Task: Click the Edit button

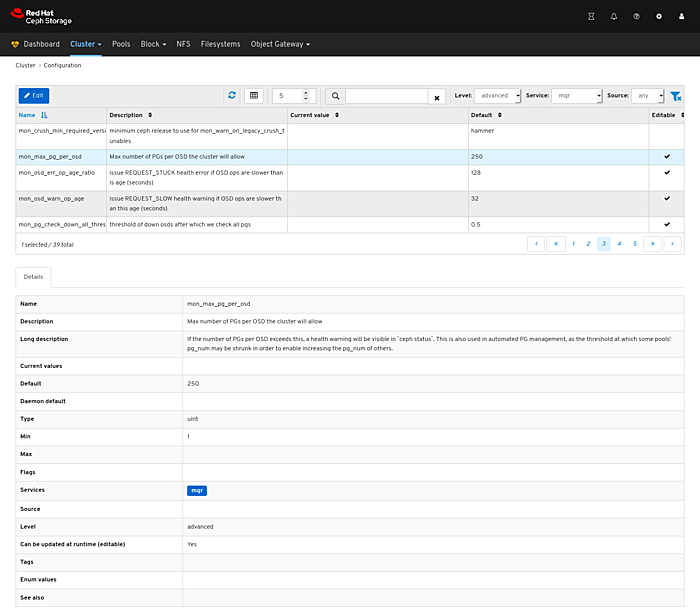Action: tap(33, 96)
